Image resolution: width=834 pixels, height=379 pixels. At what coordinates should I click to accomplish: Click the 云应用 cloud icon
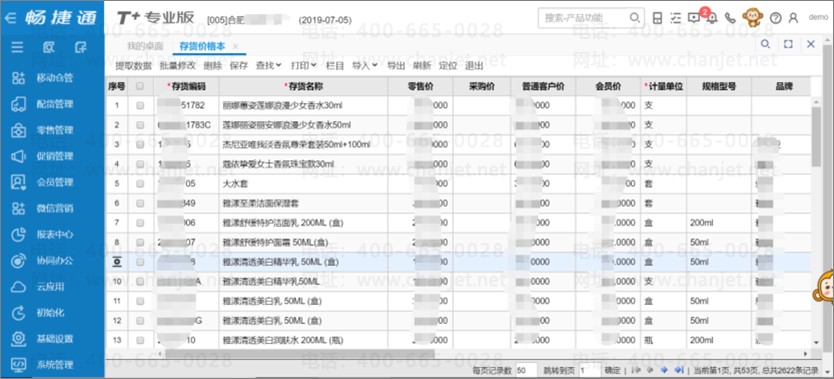(19, 287)
